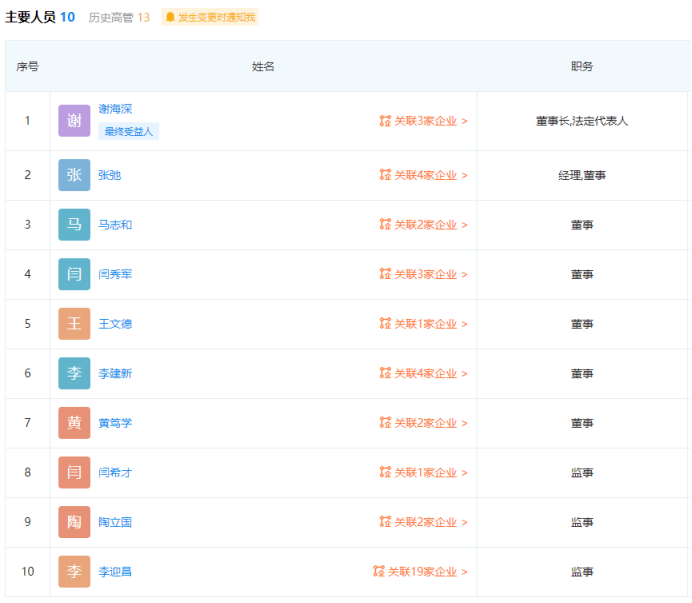Click the 经理,董事 cell

pos(582,175)
